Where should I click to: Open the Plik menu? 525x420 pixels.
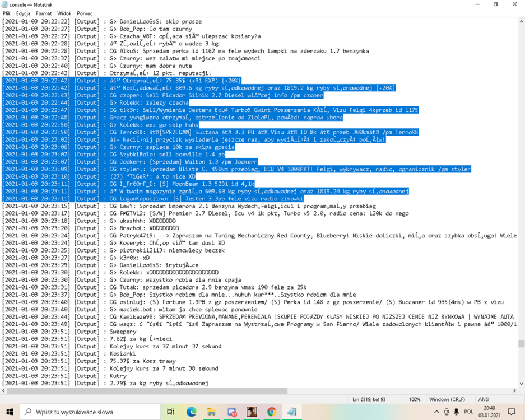[x=6, y=13]
